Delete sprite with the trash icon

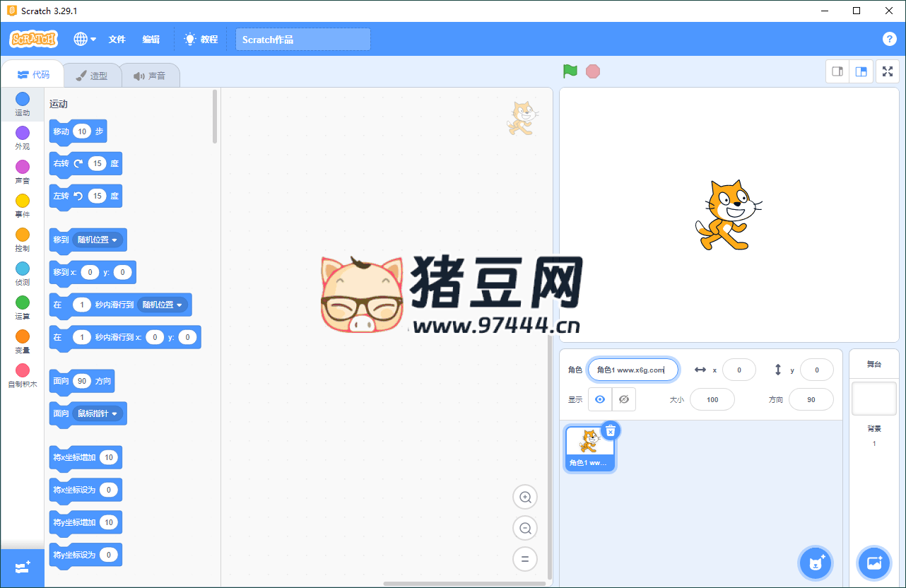pos(611,430)
